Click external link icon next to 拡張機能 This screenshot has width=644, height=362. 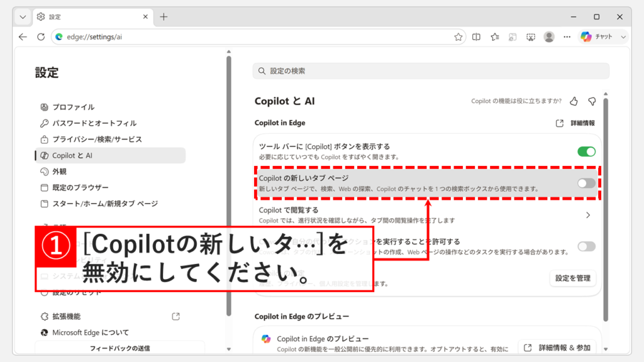pyautogui.click(x=176, y=317)
